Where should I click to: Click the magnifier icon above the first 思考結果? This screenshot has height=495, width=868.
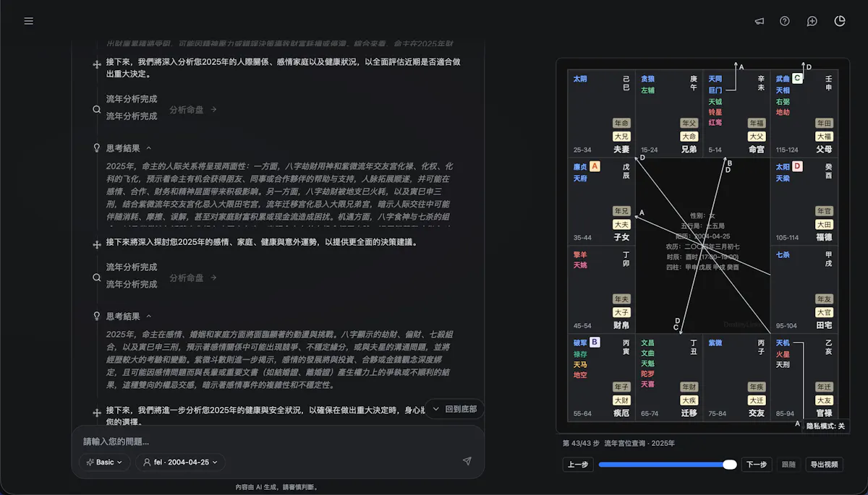[x=96, y=109]
